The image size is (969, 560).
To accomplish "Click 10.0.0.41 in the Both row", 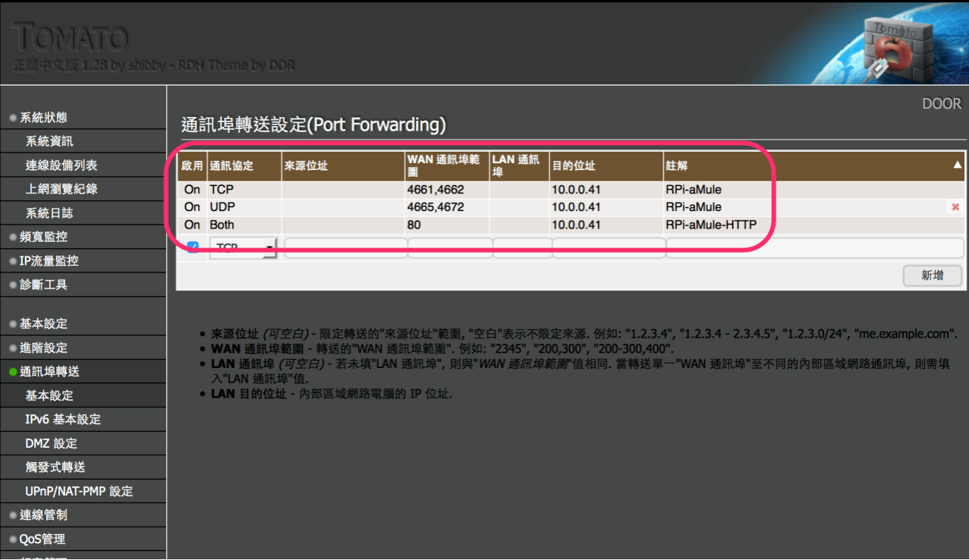I will (606, 225).
